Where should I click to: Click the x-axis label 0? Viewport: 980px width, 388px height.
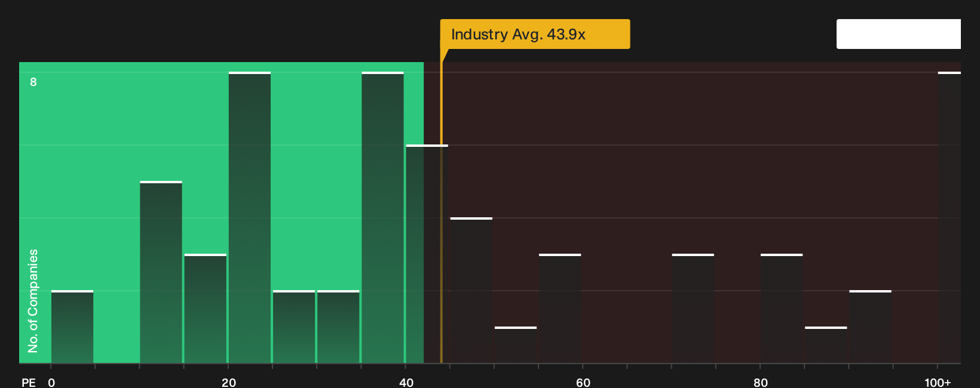[51, 383]
